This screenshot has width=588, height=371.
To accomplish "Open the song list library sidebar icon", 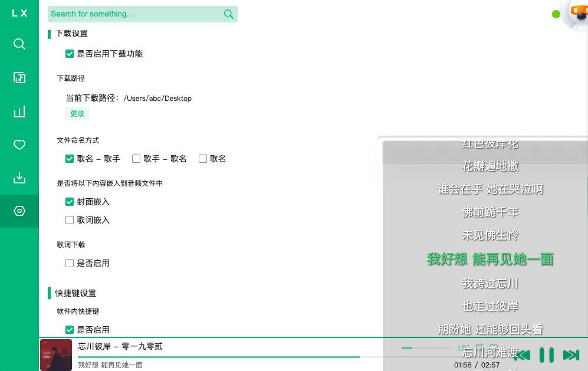I will point(19,77).
